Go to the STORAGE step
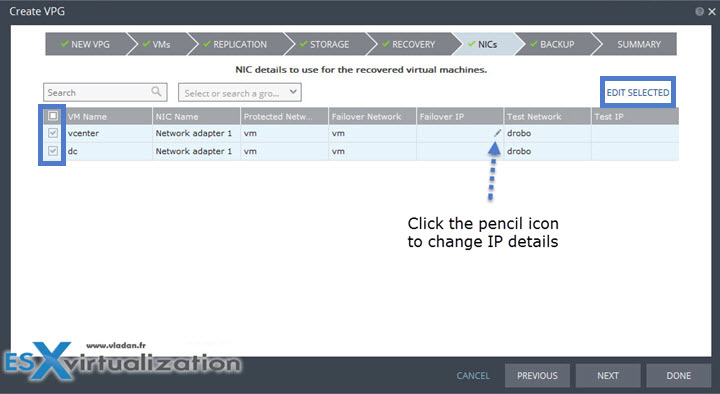This screenshot has height=394, width=720. [325, 45]
